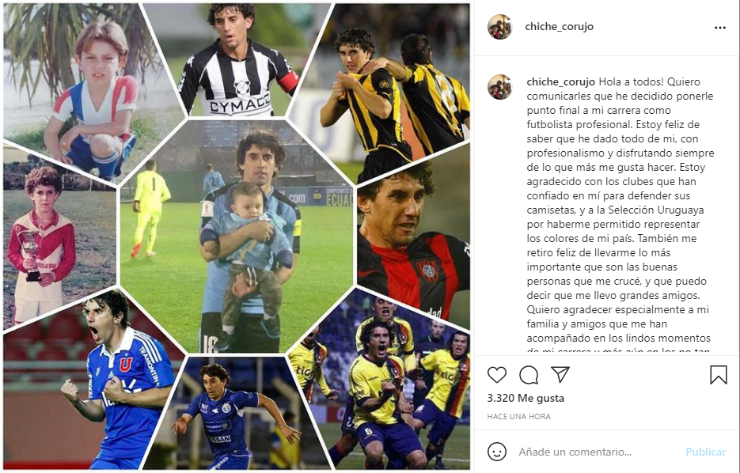Save the post with the bookmark icon
Image resolution: width=740 pixels, height=473 pixels.
point(718,375)
